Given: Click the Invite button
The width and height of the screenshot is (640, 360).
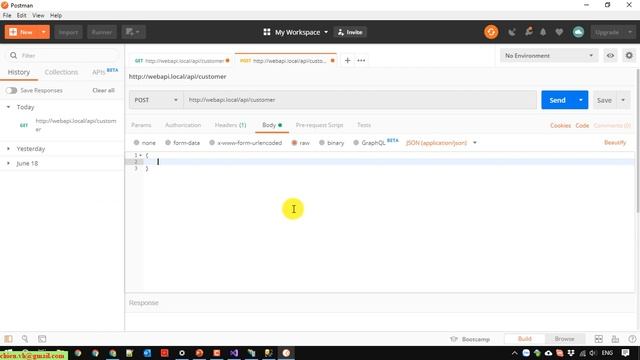Looking at the screenshot, I should [350, 32].
